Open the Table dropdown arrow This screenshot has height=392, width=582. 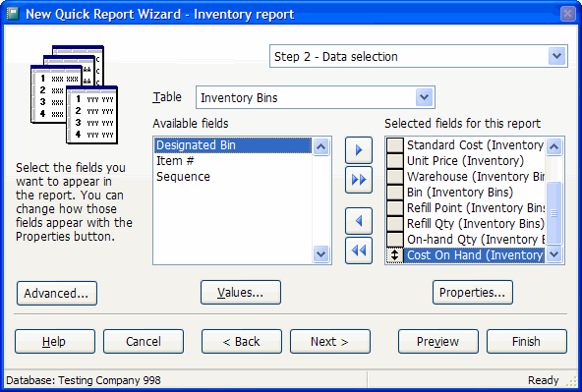point(424,97)
